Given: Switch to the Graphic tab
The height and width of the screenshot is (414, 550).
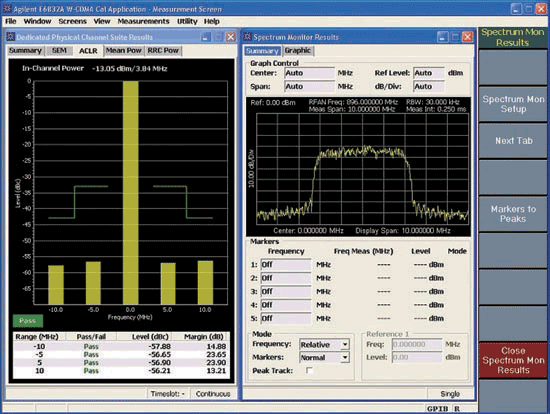Looking at the screenshot, I should (297, 51).
